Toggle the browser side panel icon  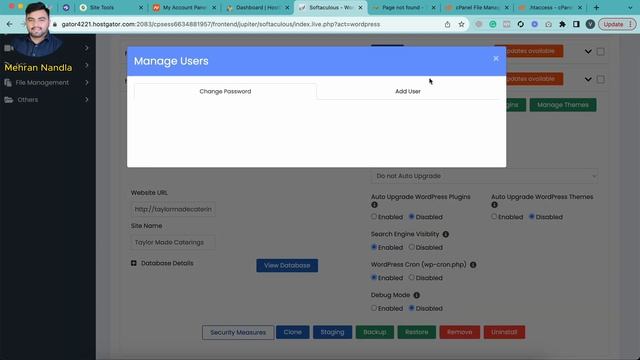point(576,24)
